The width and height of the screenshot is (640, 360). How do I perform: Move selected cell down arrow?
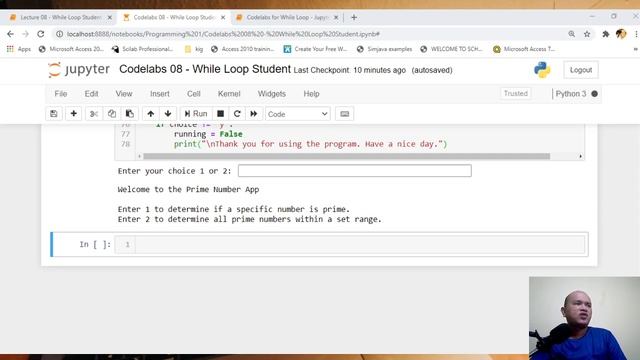coord(168,114)
